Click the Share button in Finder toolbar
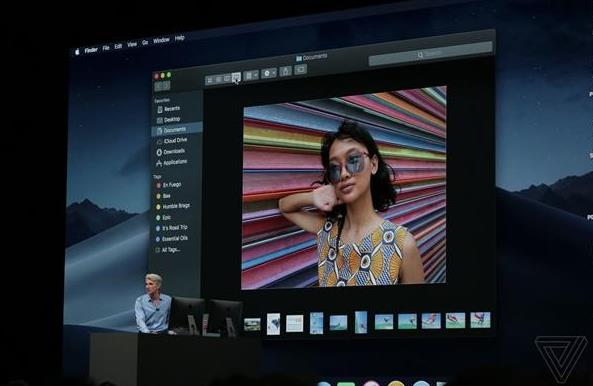Image resolution: width=593 pixels, height=386 pixels. (286, 71)
